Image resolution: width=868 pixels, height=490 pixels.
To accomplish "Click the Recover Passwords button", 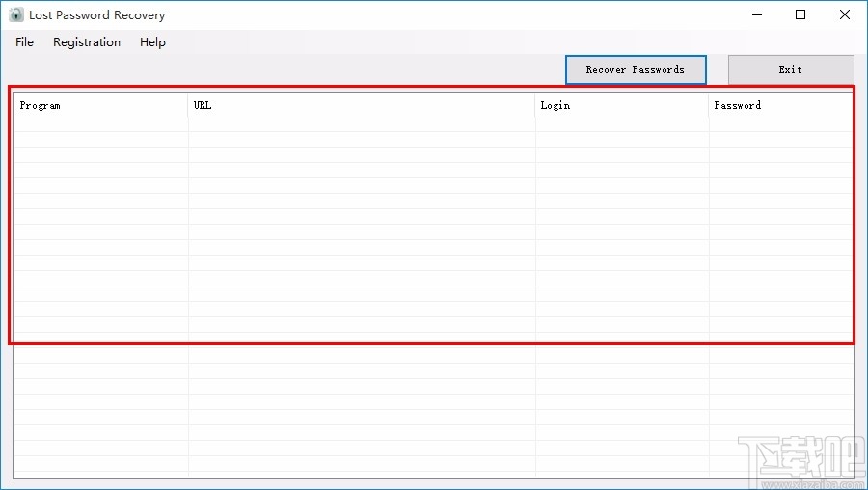I will (636, 69).
